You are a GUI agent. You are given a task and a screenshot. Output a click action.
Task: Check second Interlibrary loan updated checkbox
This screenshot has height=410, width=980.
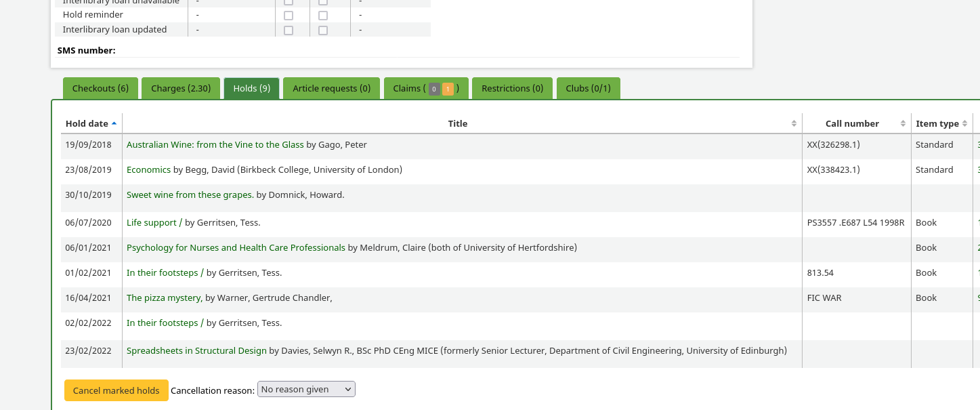[x=323, y=30]
